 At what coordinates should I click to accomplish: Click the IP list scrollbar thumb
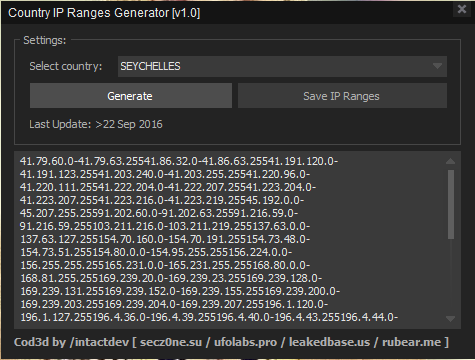[451, 204]
